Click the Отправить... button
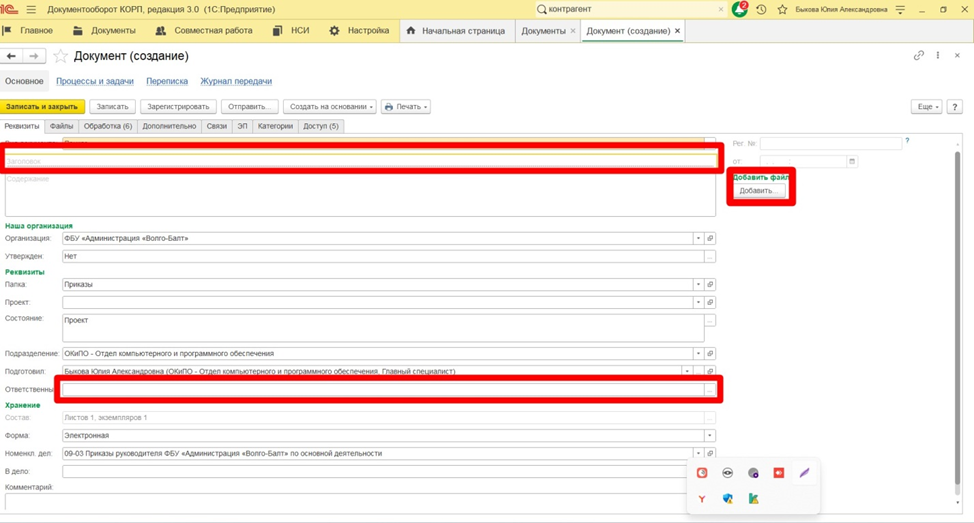Viewport: 974px width, 523px height. (x=249, y=107)
